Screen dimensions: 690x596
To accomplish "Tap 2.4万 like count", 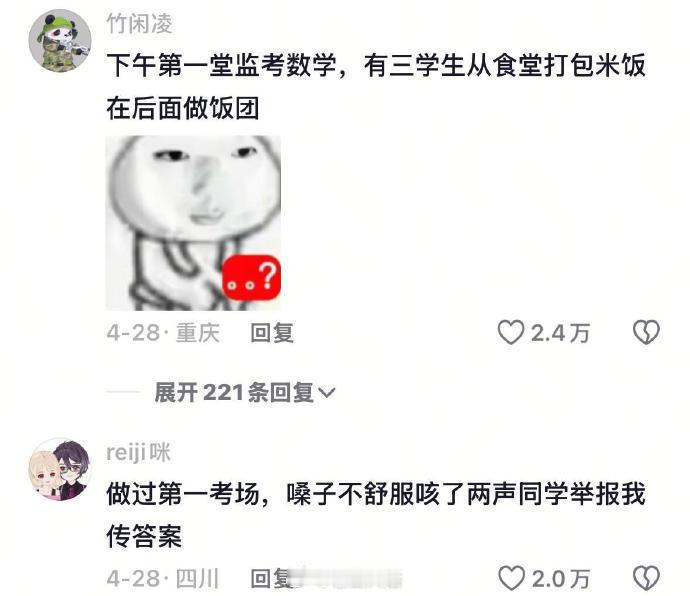I will click(x=560, y=333).
